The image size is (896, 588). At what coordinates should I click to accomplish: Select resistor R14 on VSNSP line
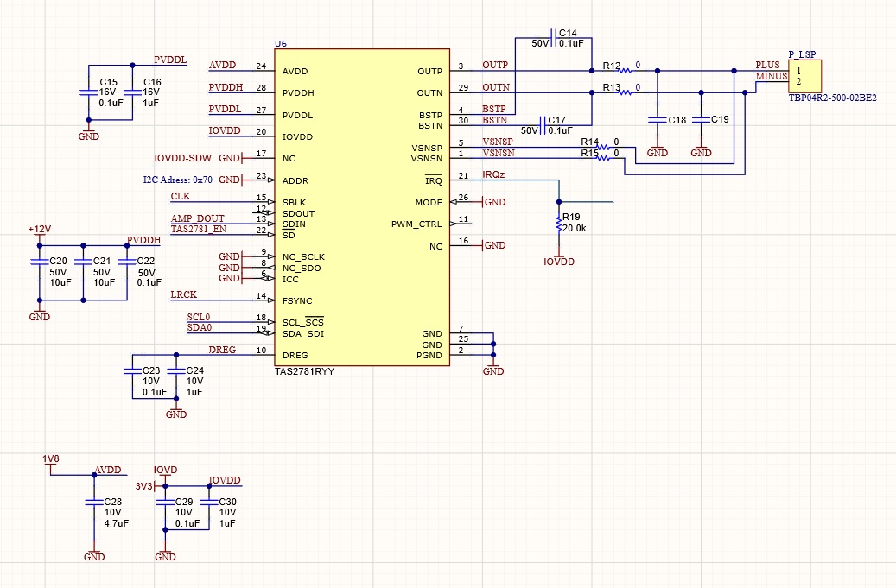click(603, 148)
